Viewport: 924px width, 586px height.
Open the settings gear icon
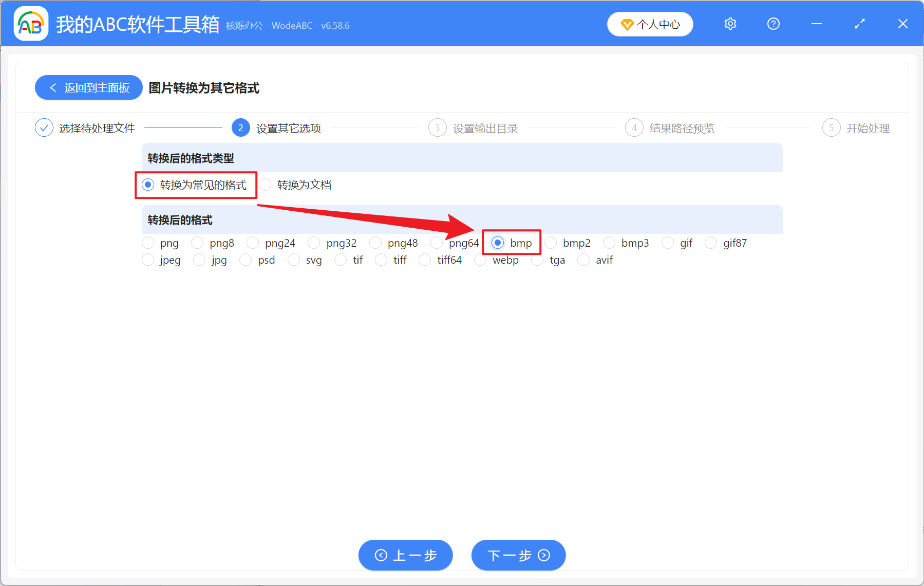[730, 24]
